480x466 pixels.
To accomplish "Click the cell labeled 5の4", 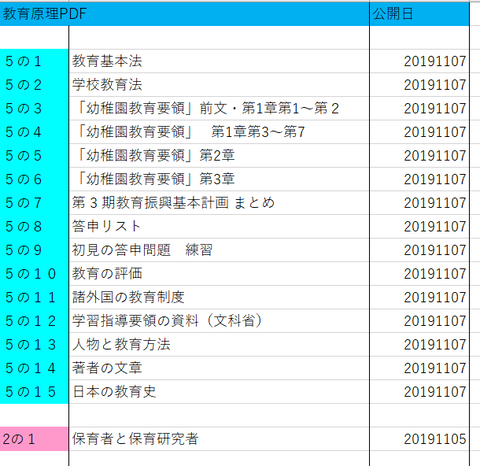I will 34,132.
